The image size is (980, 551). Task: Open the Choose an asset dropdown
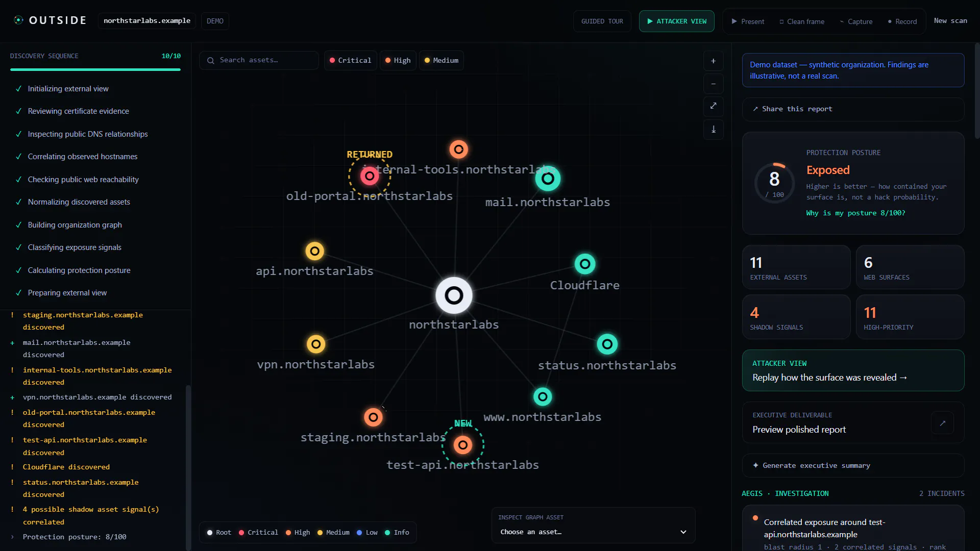point(593,532)
